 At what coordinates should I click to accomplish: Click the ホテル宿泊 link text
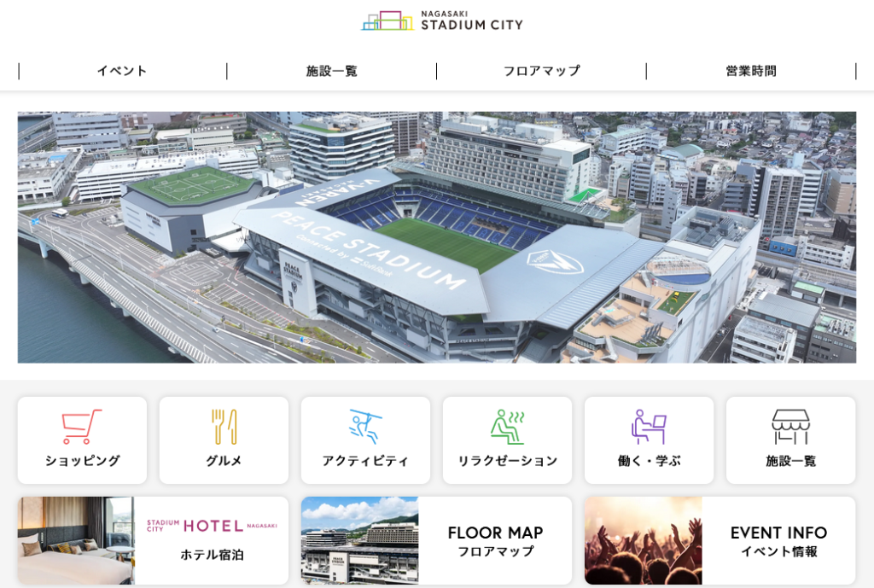pyautogui.click(x=212, y=555)
